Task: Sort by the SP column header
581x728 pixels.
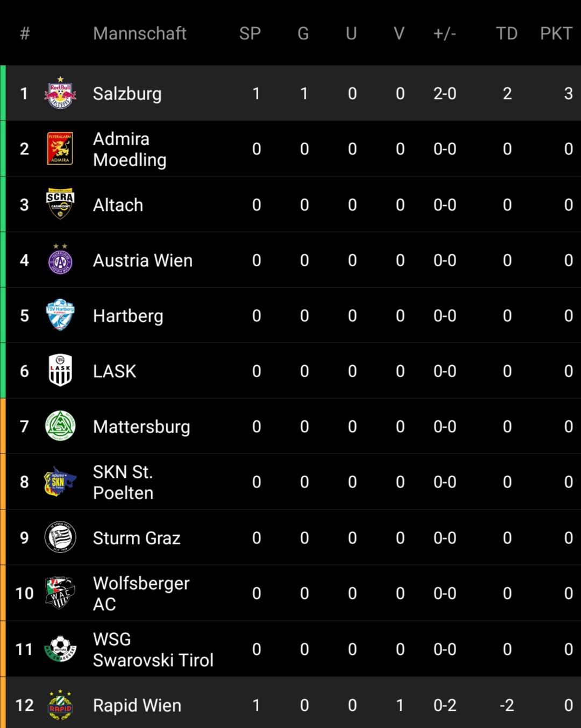Action: pyautogui.click(x=250, y=33)
